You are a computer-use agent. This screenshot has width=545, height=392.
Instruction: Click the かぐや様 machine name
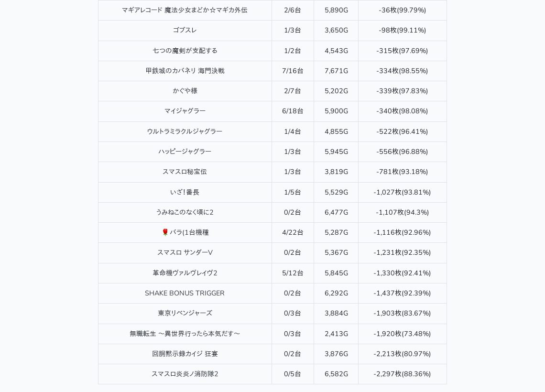coord(185,91)
